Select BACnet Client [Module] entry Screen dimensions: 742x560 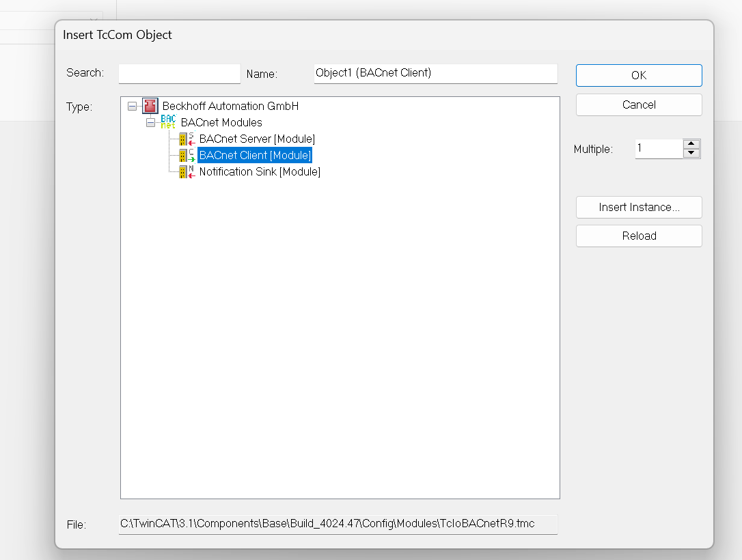point(255,155)
